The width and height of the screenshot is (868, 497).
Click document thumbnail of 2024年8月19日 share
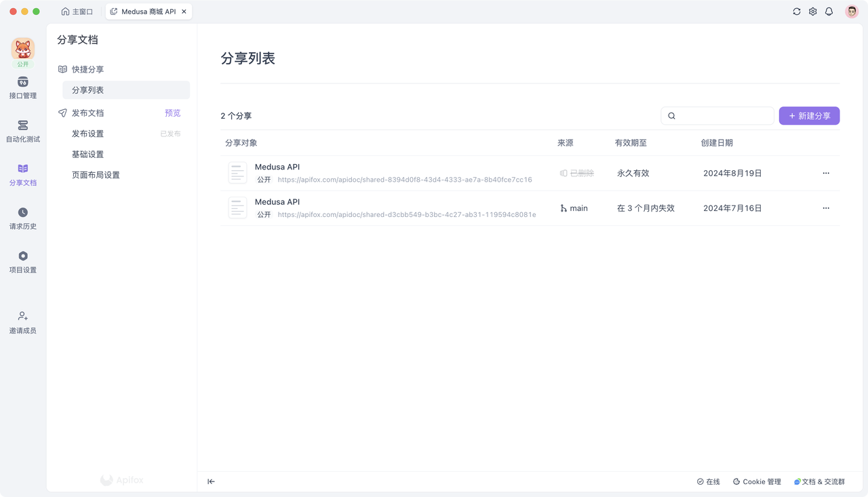(237, 173)
